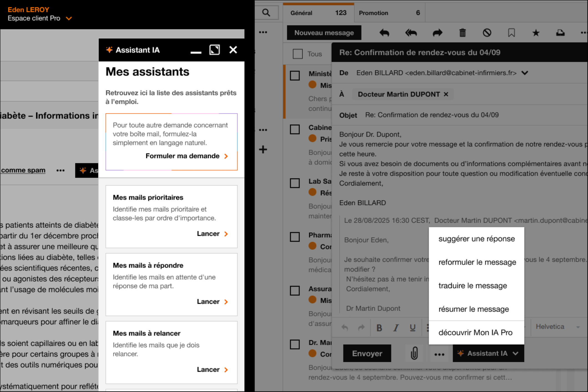588x392 pixels.
Task: Expand the Espace client Pro chevron
Action: point(69,19)
